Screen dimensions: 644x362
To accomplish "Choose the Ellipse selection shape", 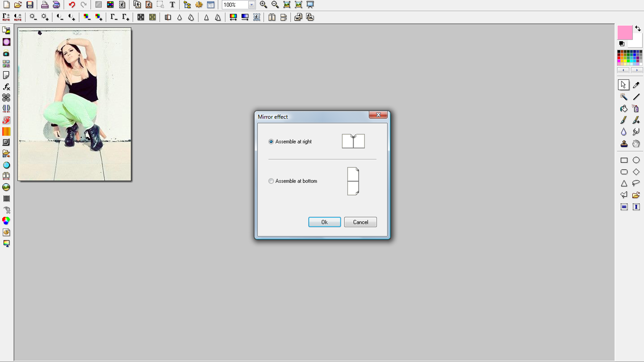I will tap(636, 160).
